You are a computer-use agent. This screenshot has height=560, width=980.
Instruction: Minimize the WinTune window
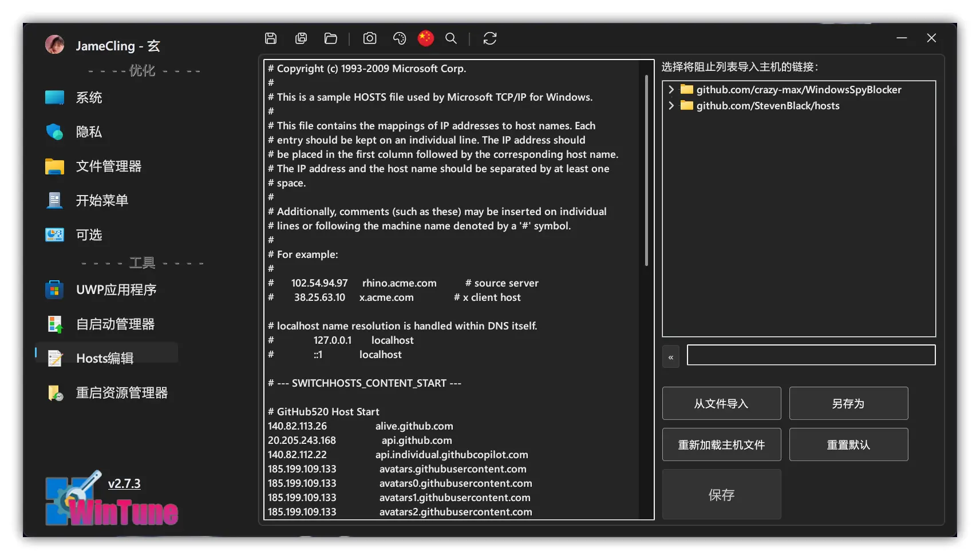tap(902, 38)
